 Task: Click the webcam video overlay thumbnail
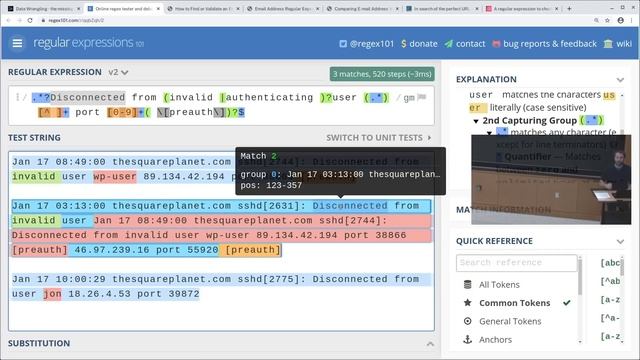pyautogui.click(x=551, y=180)
